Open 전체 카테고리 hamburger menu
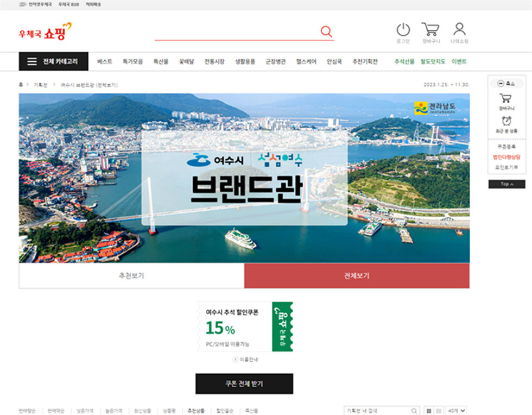The width and height of the screenshot is (532, 415). point(53,61)
